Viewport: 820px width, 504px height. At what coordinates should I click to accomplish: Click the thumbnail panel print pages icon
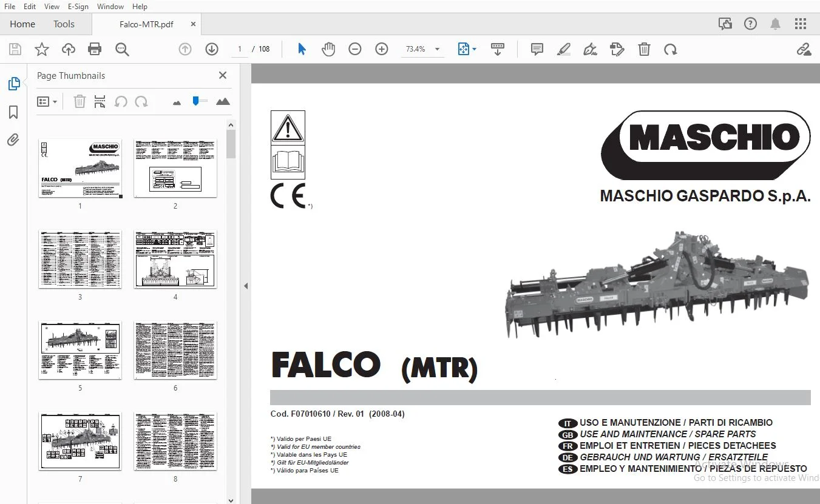(x=100, y=101)
